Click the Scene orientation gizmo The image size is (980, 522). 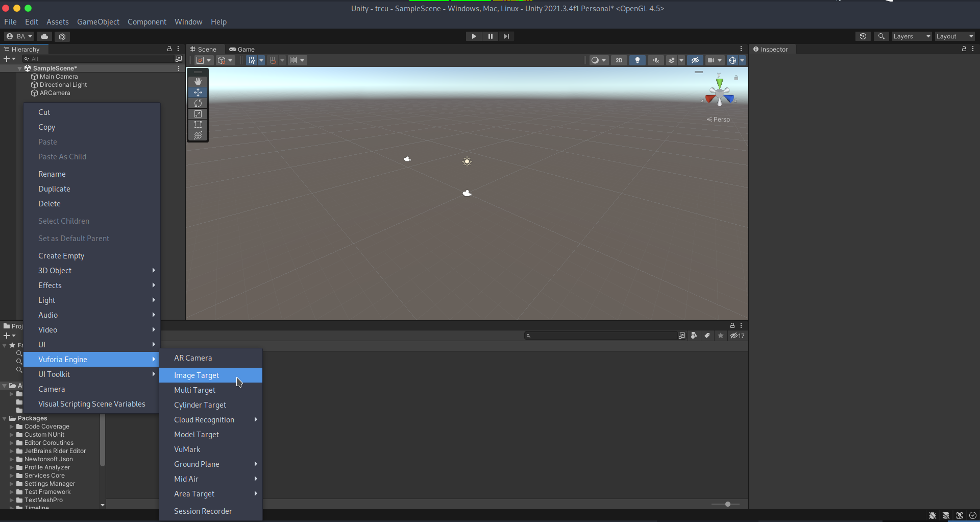pos(719,92)
